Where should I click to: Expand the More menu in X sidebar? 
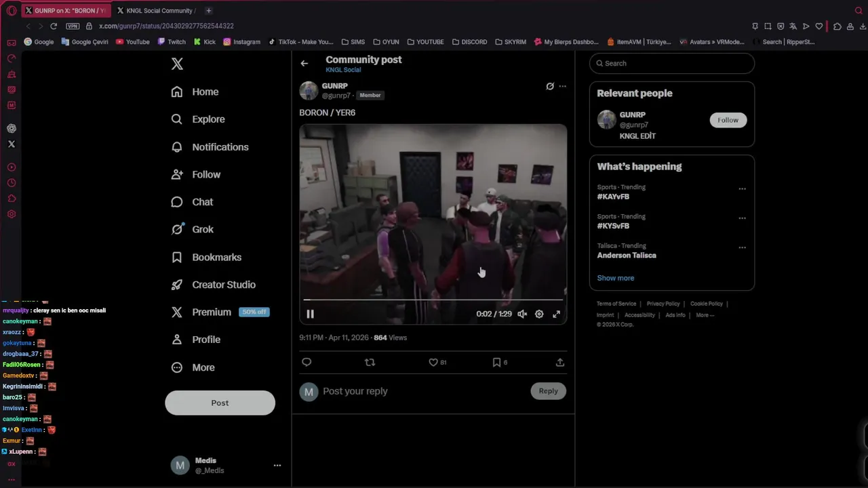pyautogui.click(x=193, y=367)
